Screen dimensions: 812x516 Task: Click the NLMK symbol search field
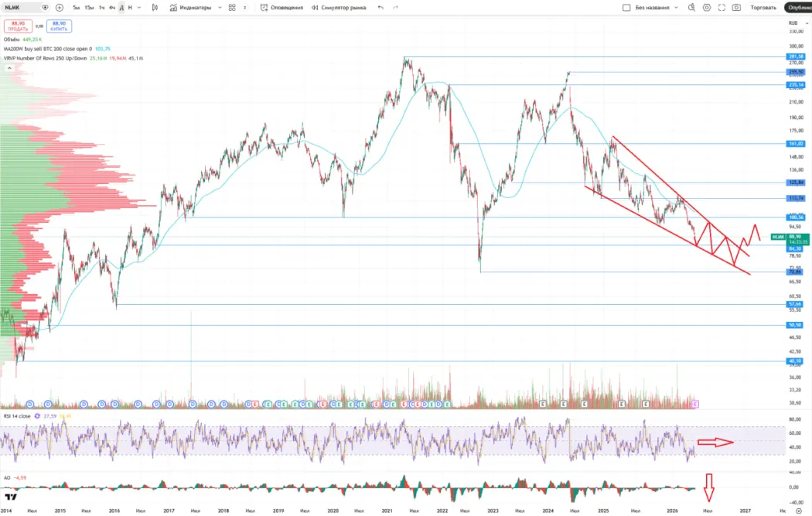pos(20,7)
